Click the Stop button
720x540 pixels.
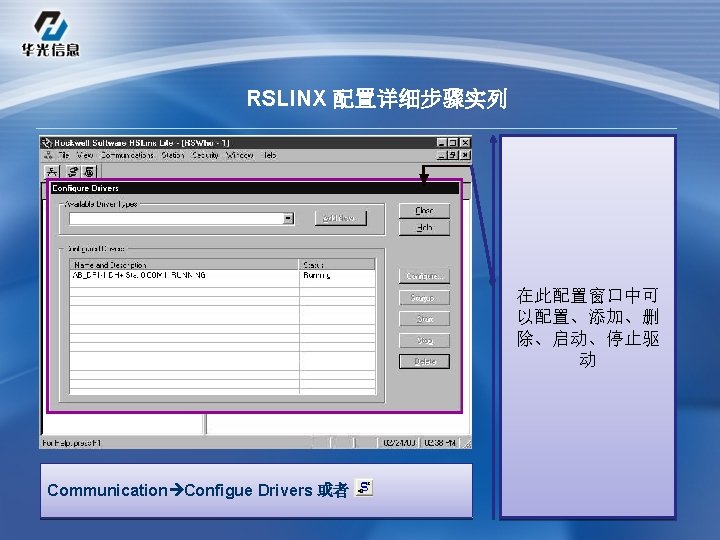424,340
